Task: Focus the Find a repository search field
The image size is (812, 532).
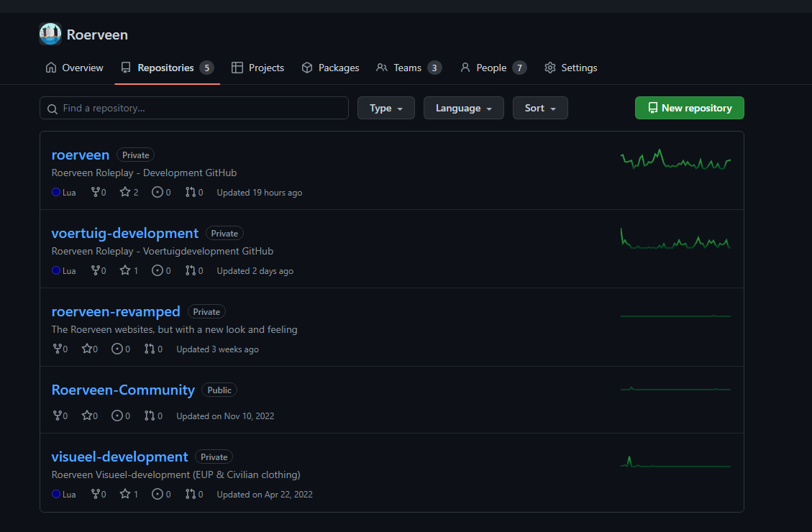Action: click(194, 108)
